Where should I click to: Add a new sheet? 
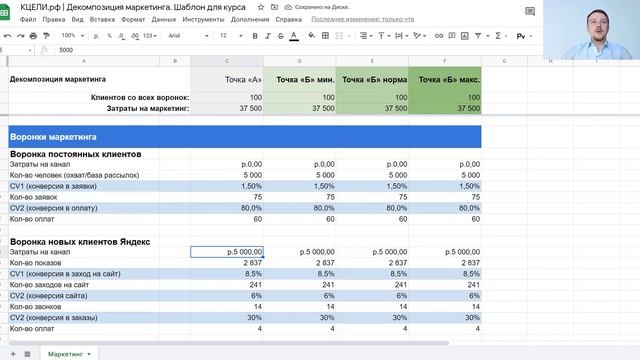click(13, 354)
